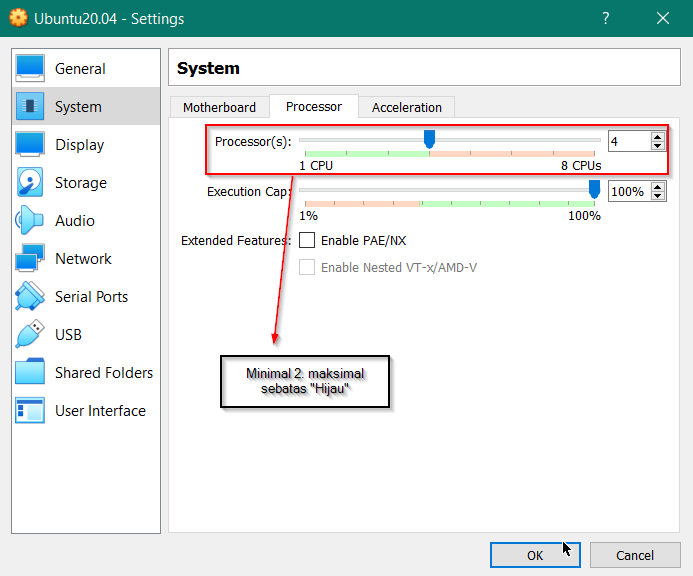
Task: Click the OK button
Action: tap(535, 555)
